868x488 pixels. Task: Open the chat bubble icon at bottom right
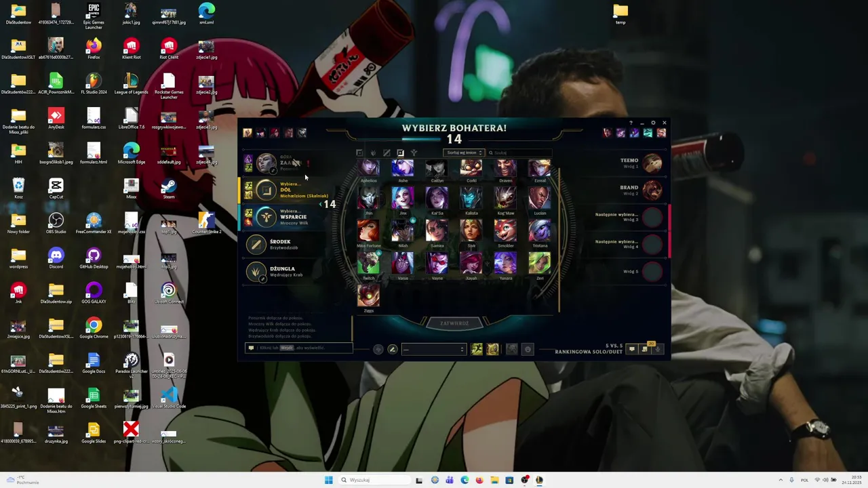point(631,349)
